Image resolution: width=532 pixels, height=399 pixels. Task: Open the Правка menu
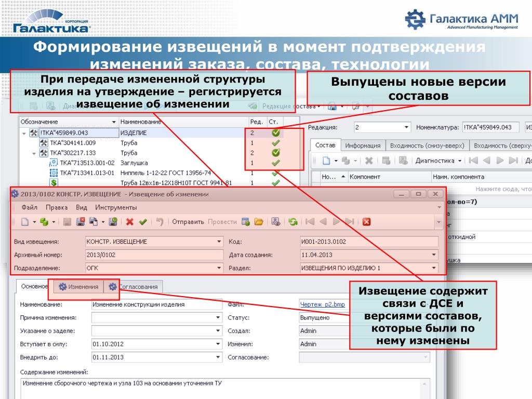tap(57, 207)
